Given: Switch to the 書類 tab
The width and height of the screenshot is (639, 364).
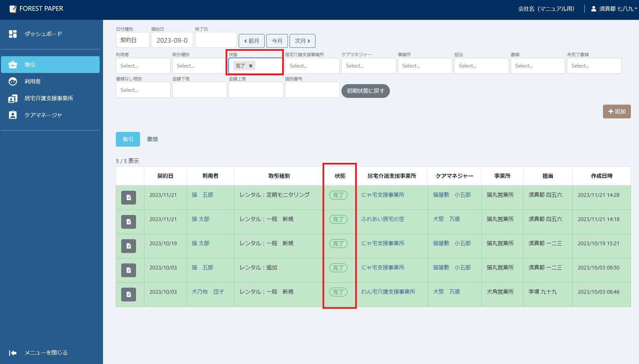Looking at the screenshot, I should coord(152,139).
